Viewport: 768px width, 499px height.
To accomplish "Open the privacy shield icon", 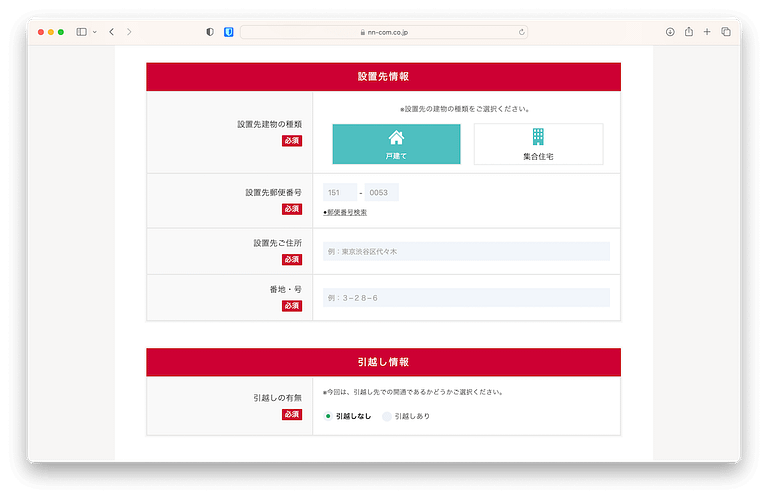I will [x=210, y=32].
